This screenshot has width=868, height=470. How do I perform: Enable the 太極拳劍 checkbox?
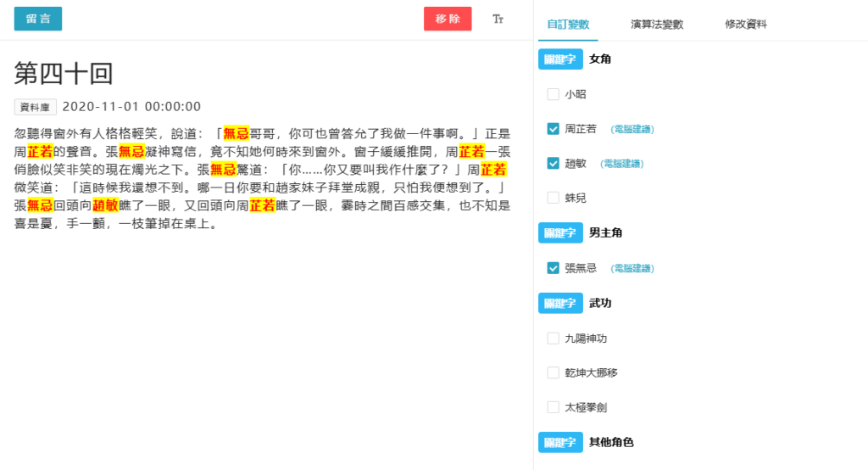pos(554,407)
